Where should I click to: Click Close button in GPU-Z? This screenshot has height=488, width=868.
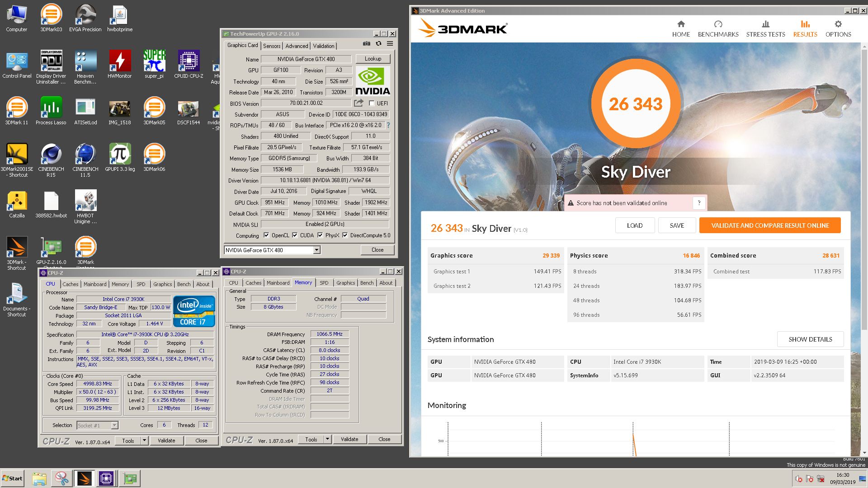point(377,250)
